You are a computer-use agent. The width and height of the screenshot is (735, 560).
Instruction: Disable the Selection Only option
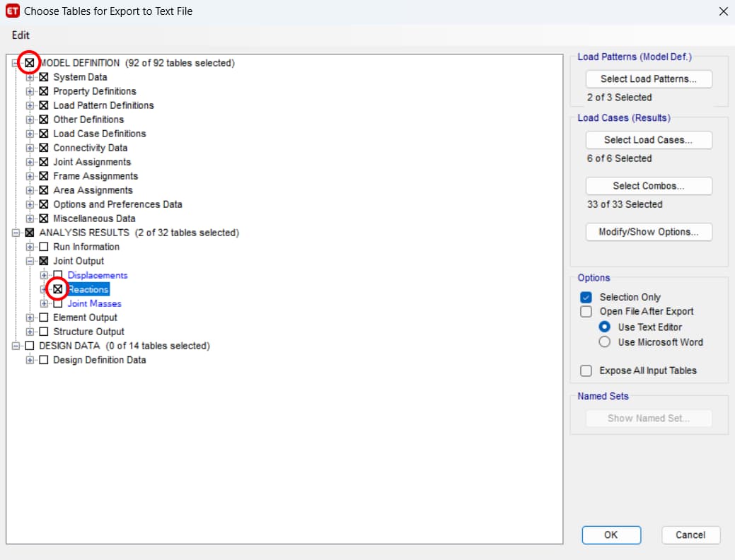(x=586, y=297)
